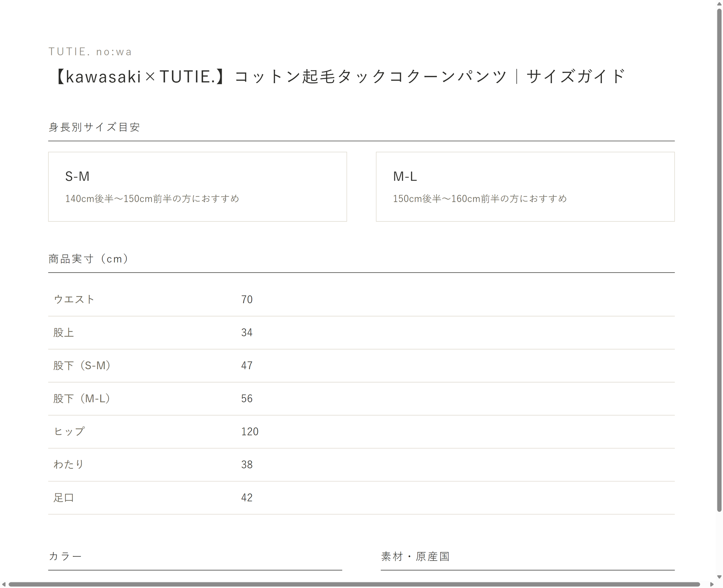Viewport: 723px width, 588px height.
Task: Click the 股下（S-M） row label
Action: pos(82,366)
